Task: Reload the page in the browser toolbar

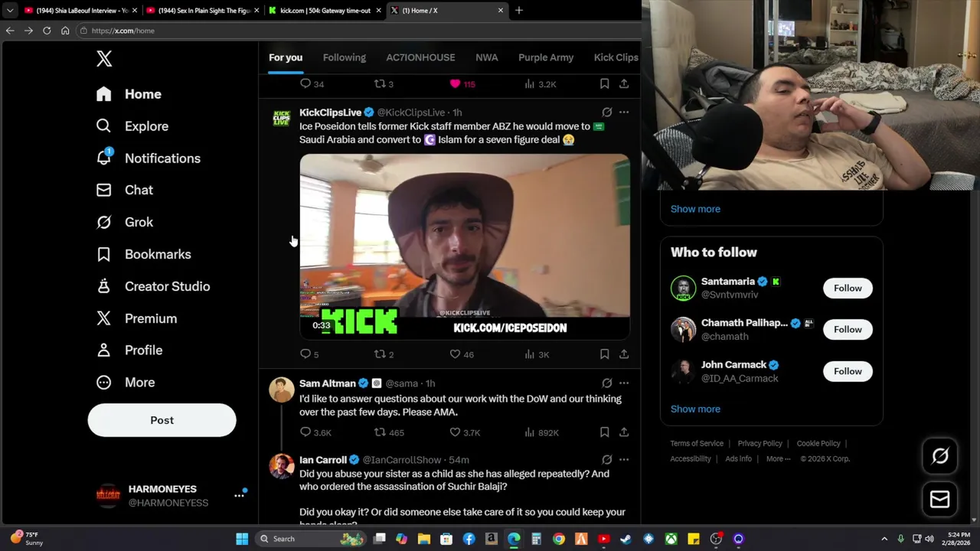Action: 47,31
